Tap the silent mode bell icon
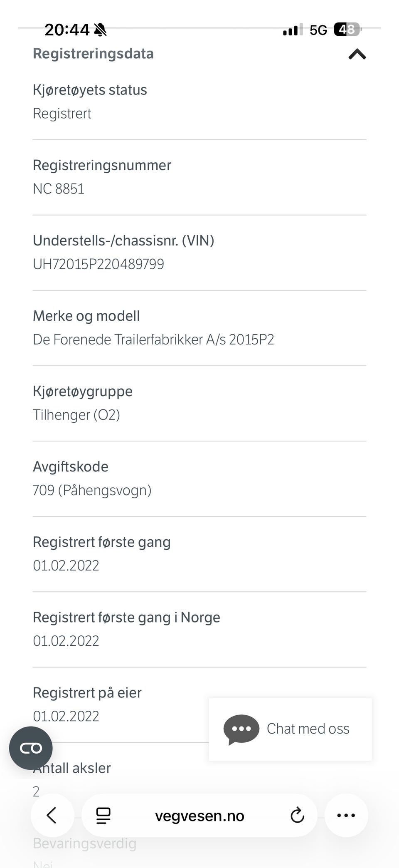 tap(100, 30)
